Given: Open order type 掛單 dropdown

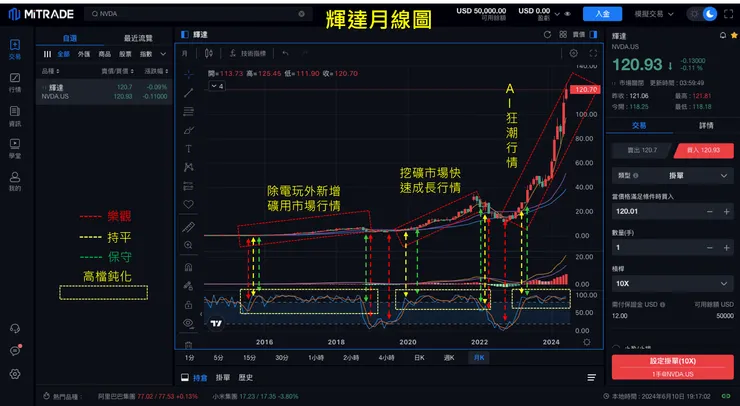Looking at the screenshot, I should [x=673, y=176].
